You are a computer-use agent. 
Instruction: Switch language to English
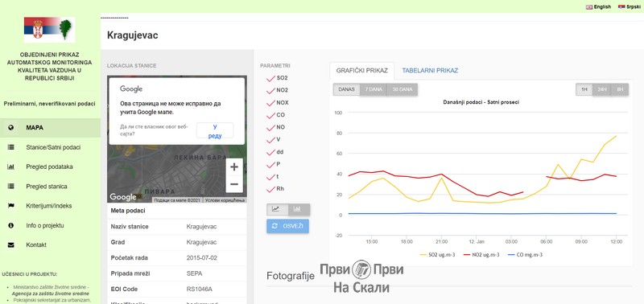point(598,7)
